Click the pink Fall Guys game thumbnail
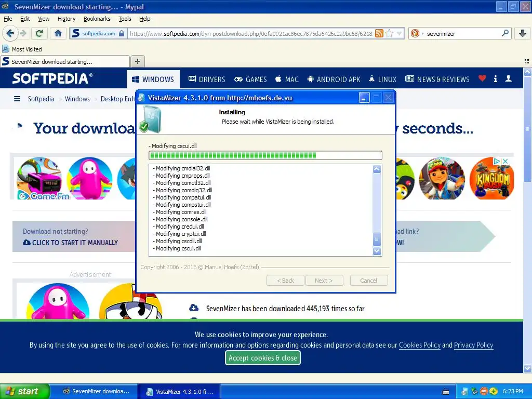 [89, 178]
